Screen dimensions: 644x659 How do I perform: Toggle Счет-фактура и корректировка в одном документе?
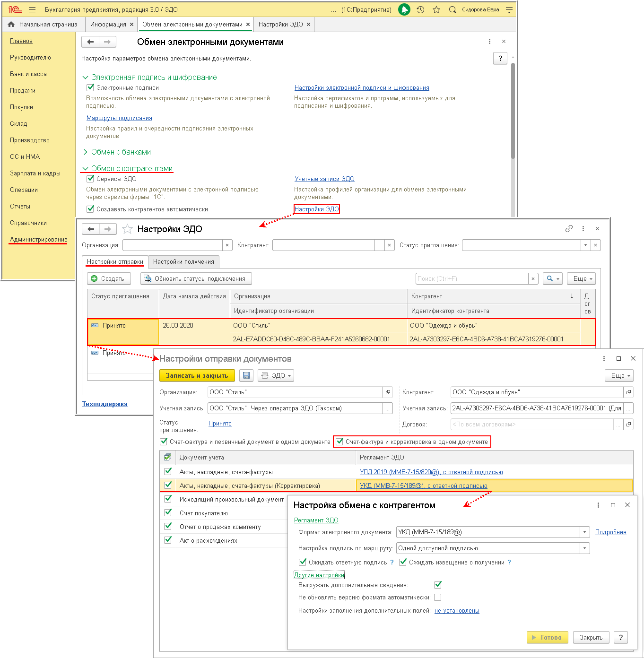339,442
